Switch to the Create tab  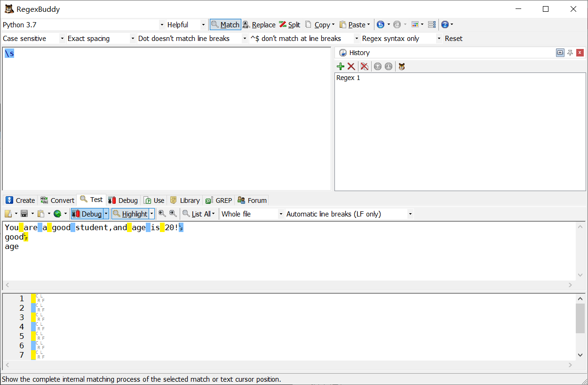coord(20,200)
